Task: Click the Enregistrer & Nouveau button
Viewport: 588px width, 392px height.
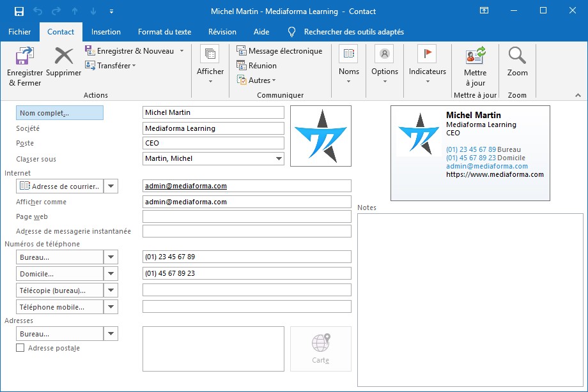Action: pyautogui.click(x=135, y=51)
